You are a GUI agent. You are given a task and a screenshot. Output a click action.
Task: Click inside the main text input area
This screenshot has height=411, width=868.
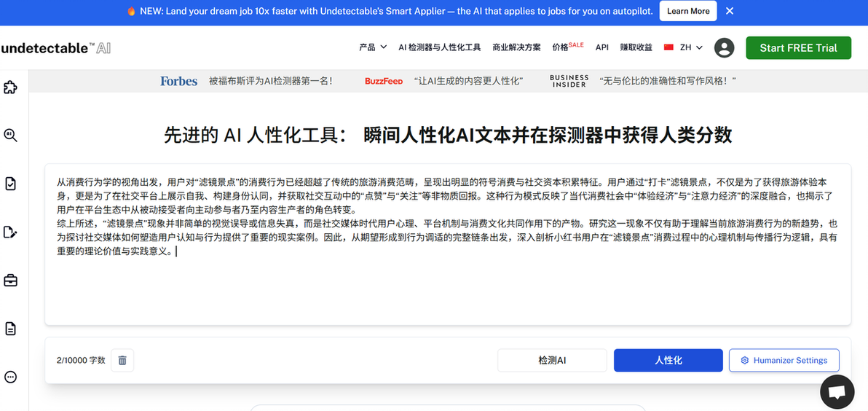(448, 244)
